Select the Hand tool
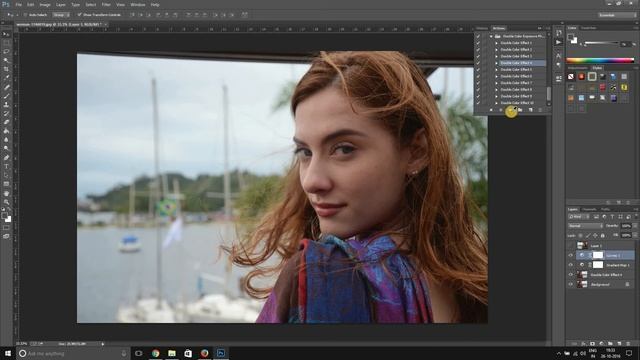This screenshot has width=640, height=360. coord(6,193)
